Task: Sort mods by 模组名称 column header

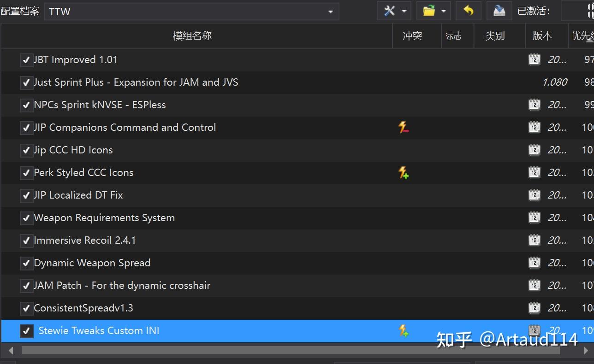Action: pos(192,35)
